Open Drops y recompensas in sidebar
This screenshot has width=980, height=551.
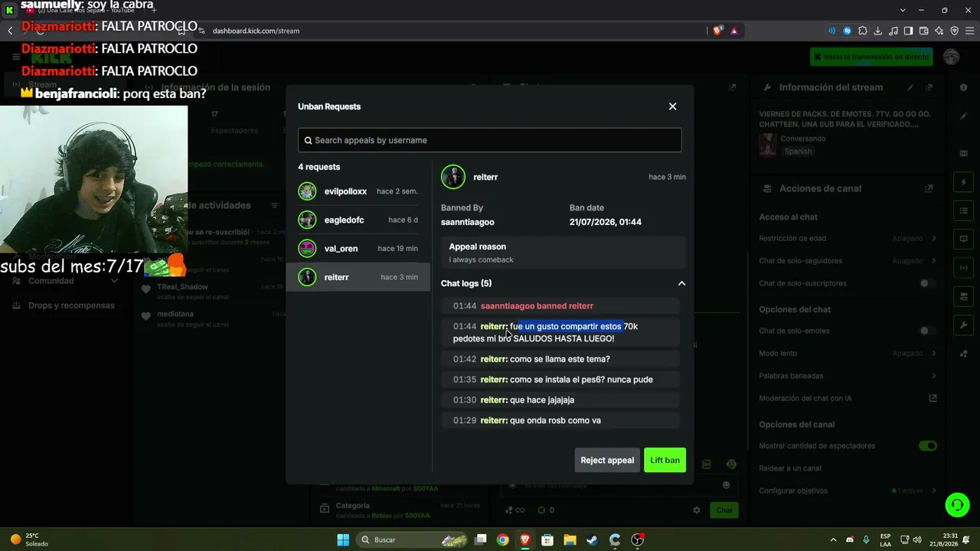65,305
